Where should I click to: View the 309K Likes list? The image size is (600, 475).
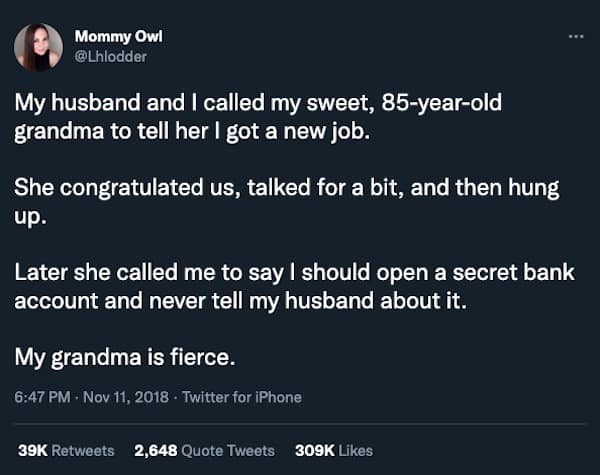[x=334, y=450]
